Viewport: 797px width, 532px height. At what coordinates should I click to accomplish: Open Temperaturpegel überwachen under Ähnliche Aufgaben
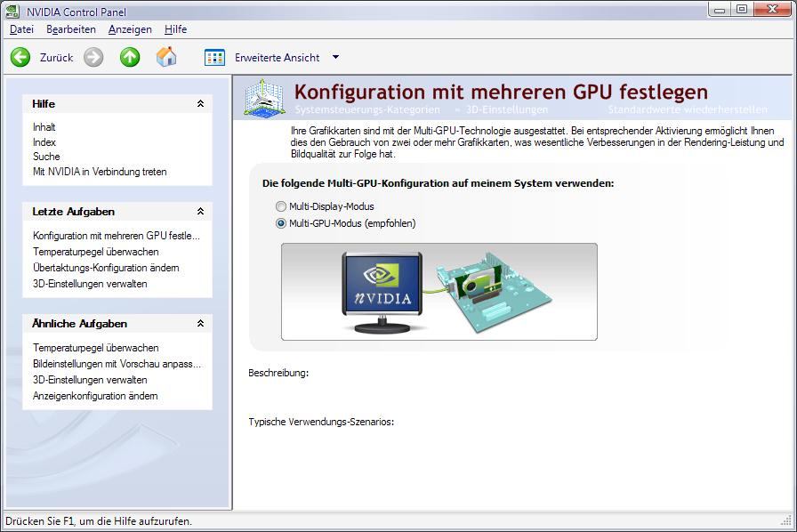tap(95, 348)
